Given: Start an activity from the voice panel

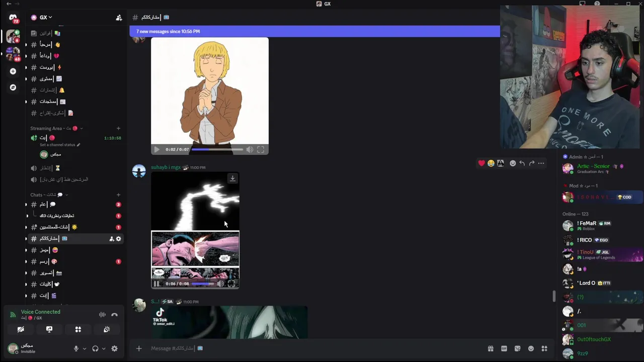Looking at the screenshot, I should pos(78,329).
